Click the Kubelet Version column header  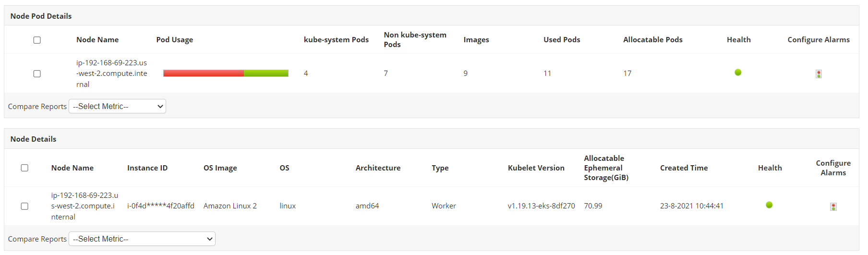click(x=536, y=168)
